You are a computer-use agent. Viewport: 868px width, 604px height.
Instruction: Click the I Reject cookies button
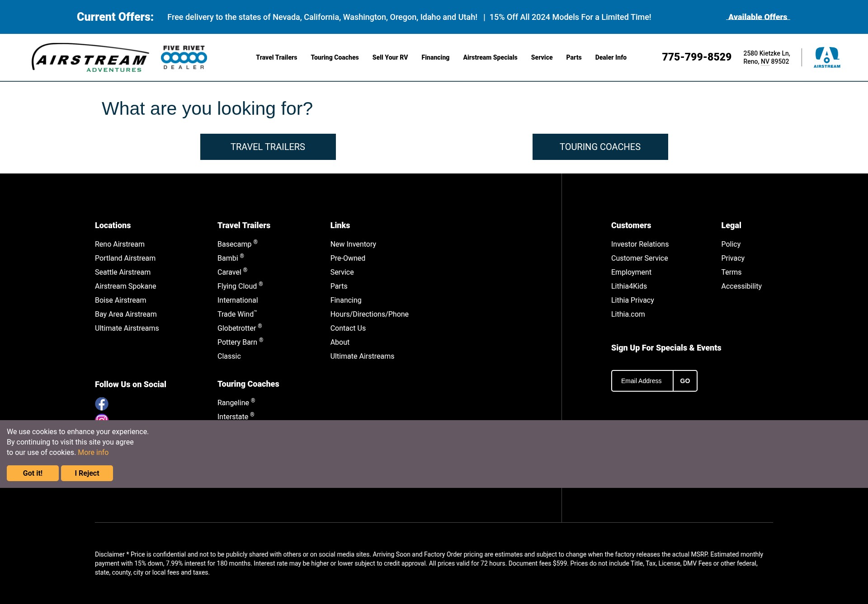(x=87, y=473)
